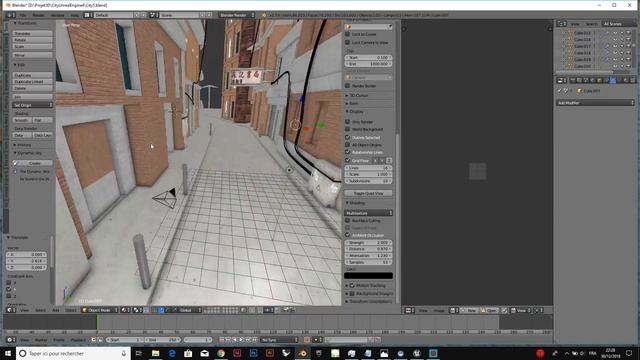Screen dimensions: 640x360
Task: Adjust the clip End value field
Action: pos(369,64)
